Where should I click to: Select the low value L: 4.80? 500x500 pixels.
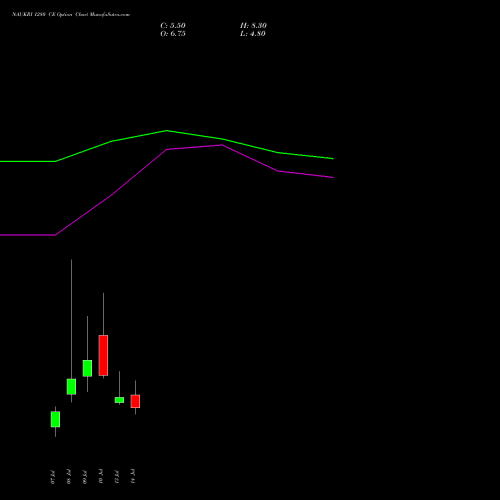coord(253,34)
